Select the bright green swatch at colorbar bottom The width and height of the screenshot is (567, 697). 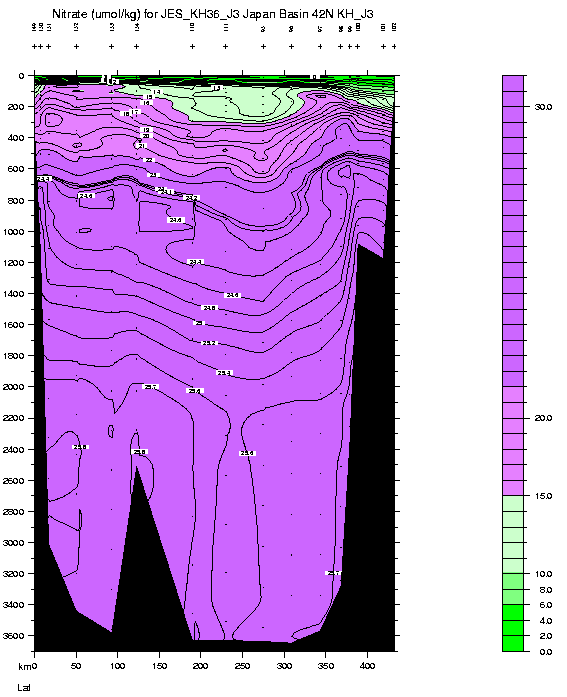(x=513, y=643)
